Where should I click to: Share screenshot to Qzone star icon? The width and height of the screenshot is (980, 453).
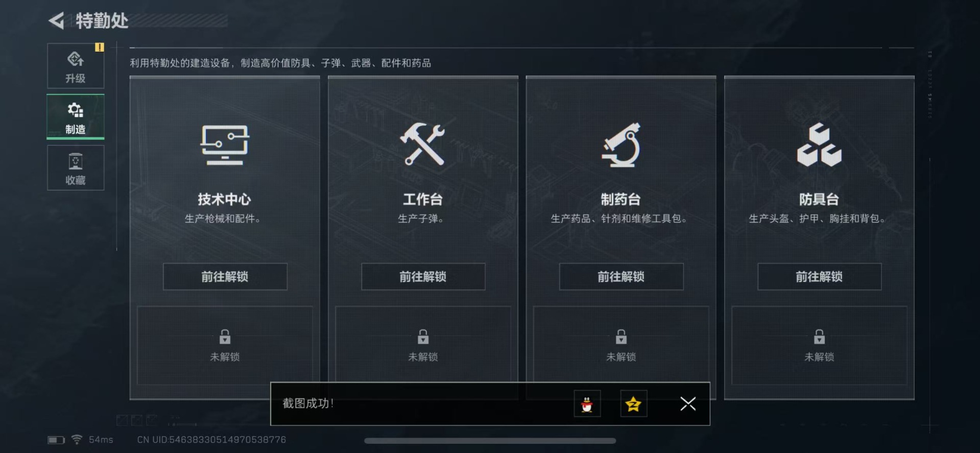coord(633,404)
